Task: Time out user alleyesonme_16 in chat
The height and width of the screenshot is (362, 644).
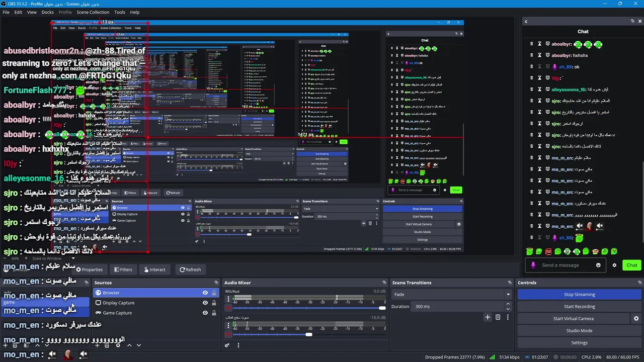Action: pos(539,89)
